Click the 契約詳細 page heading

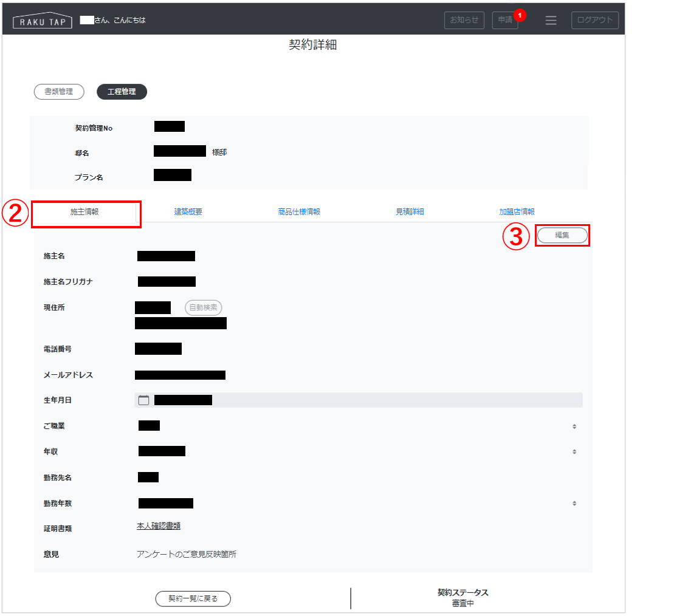pyautogui.click(x=313, y=44)
